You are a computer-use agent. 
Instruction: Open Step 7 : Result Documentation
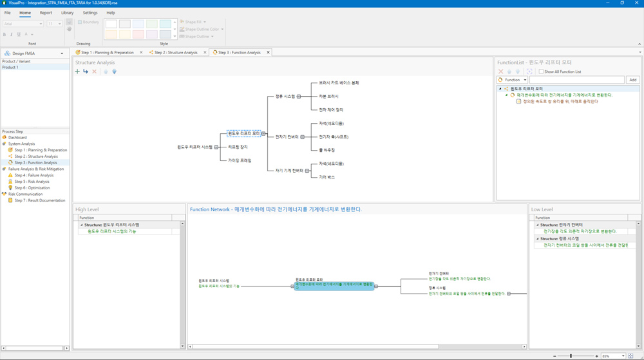tap(40, 200)
